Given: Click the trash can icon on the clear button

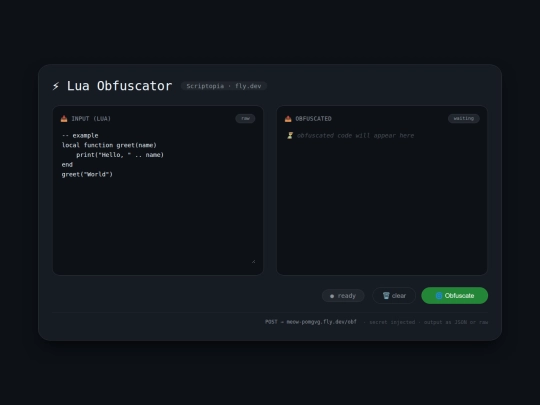Looking at the screenshot, I should pos(386,295).
